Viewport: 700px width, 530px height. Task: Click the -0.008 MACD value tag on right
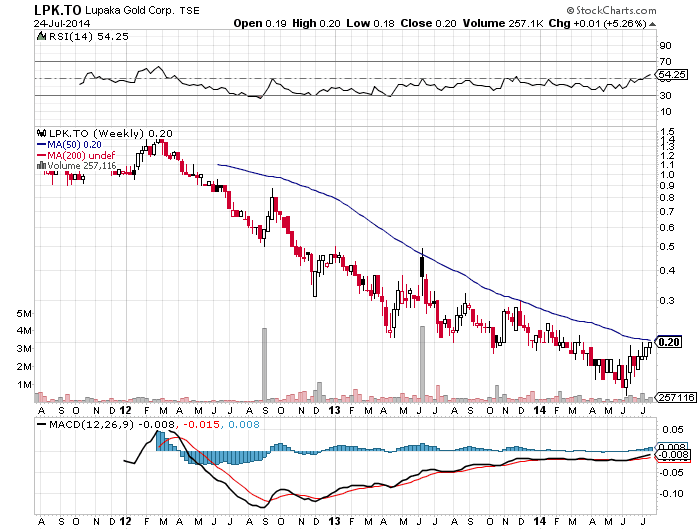coord(674,455)
